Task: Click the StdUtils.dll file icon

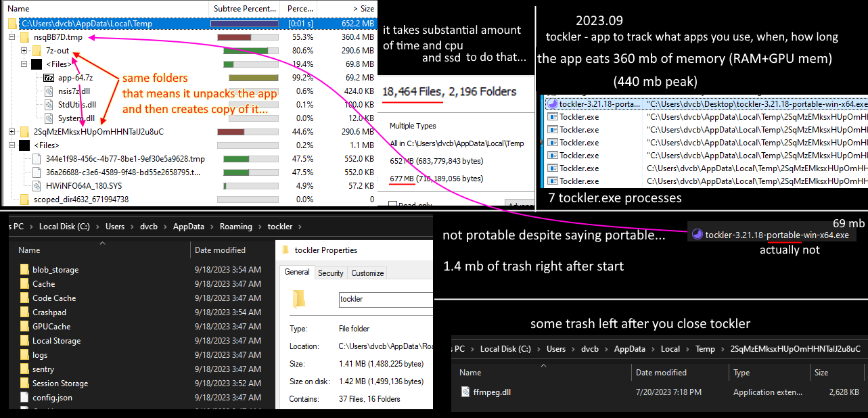Action: (x=49, y=105)
